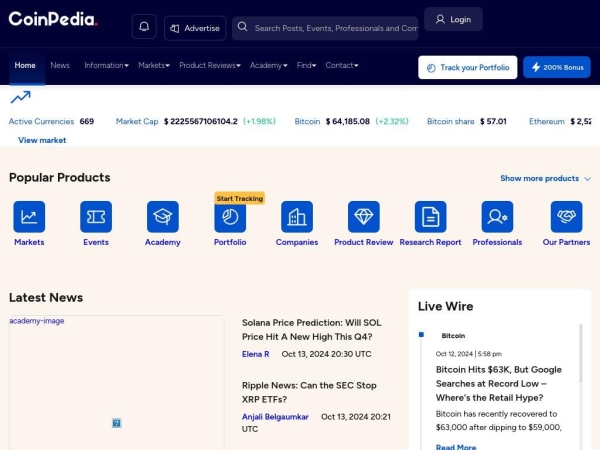Screen dimensions: 600x450
Task: Open the Events ticket icon
Action: click(x=96, y=217)
